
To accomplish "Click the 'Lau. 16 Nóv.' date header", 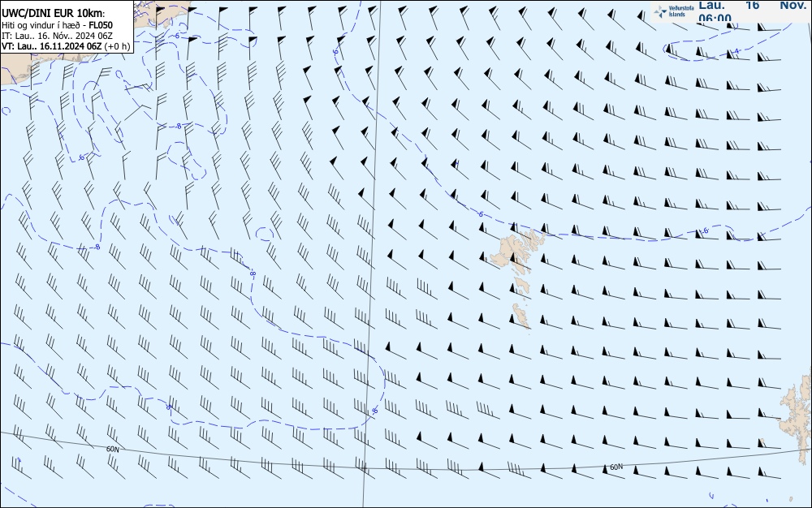I will point(753,5).
